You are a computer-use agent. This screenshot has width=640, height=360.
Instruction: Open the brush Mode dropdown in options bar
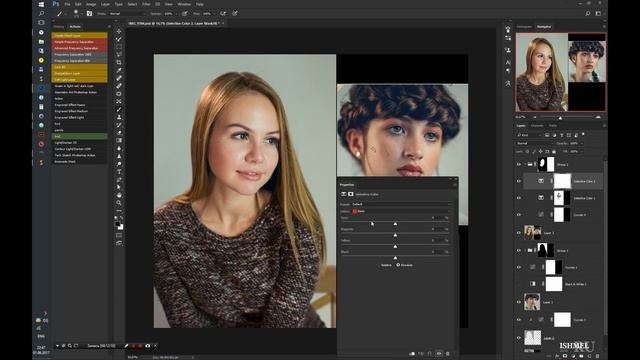click(x=127, y=13)
